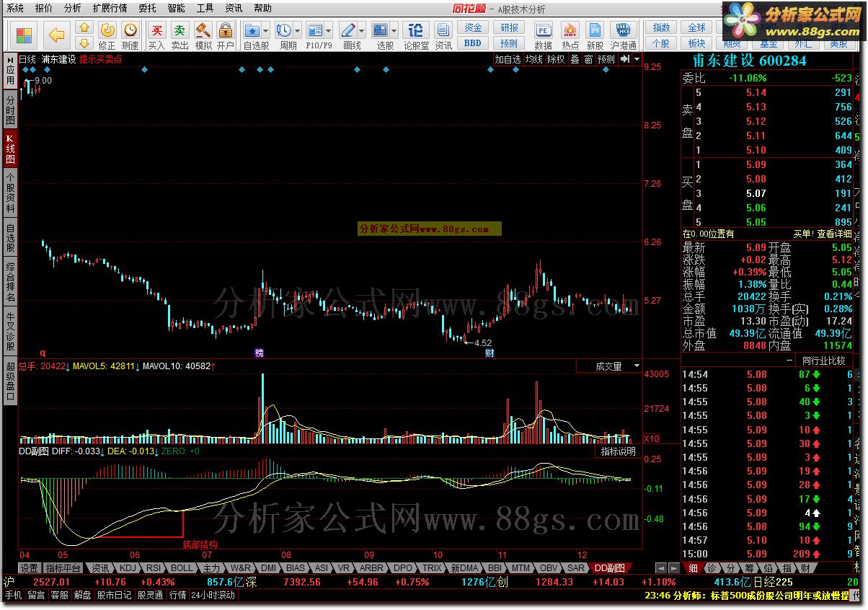Open 指标说明 indicator description
The width and height of the screenshot is (868, 610).
tap(619, 451)
